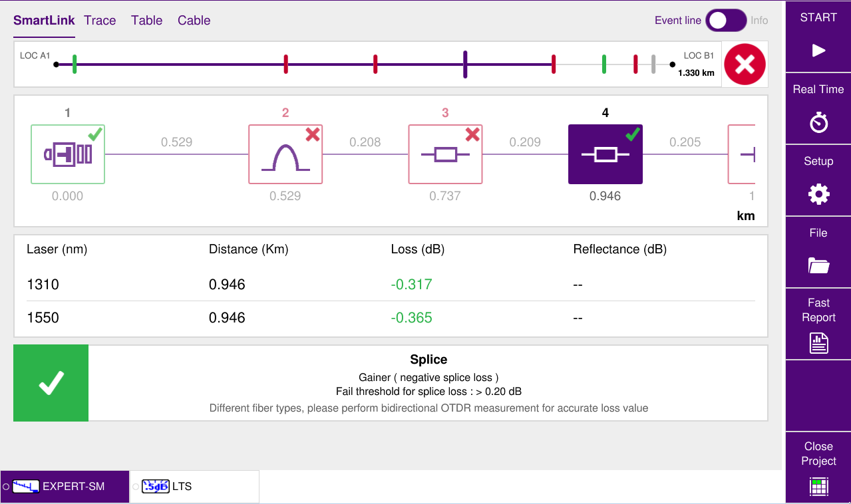
Task: Select the EXPERT-SM radio button
Action: click(x=5, y=486)
